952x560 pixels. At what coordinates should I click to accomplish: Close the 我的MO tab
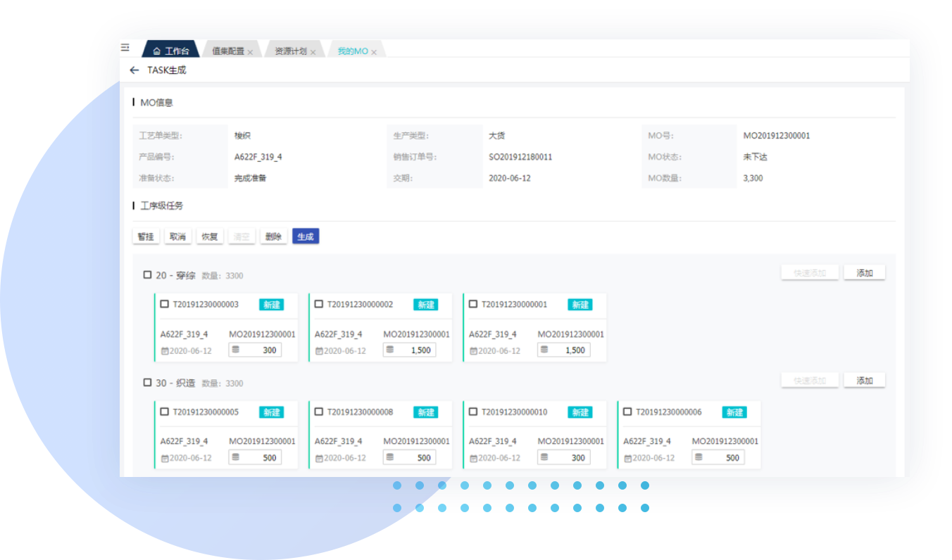click(x=374, y=52)
